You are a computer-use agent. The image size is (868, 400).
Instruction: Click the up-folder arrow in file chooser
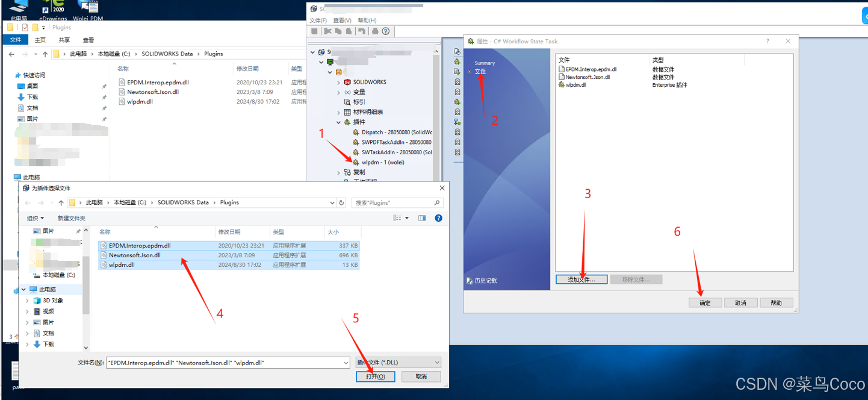61,203
